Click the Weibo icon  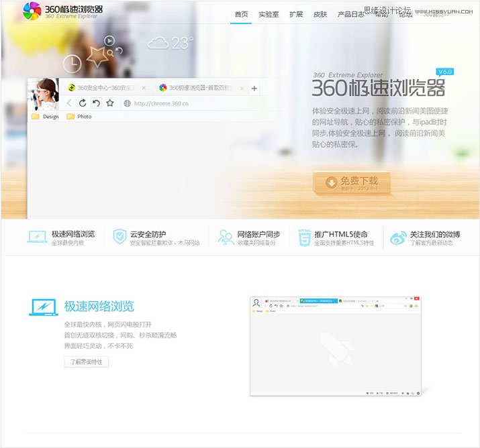pyautogui.click(x=398, y=238)
